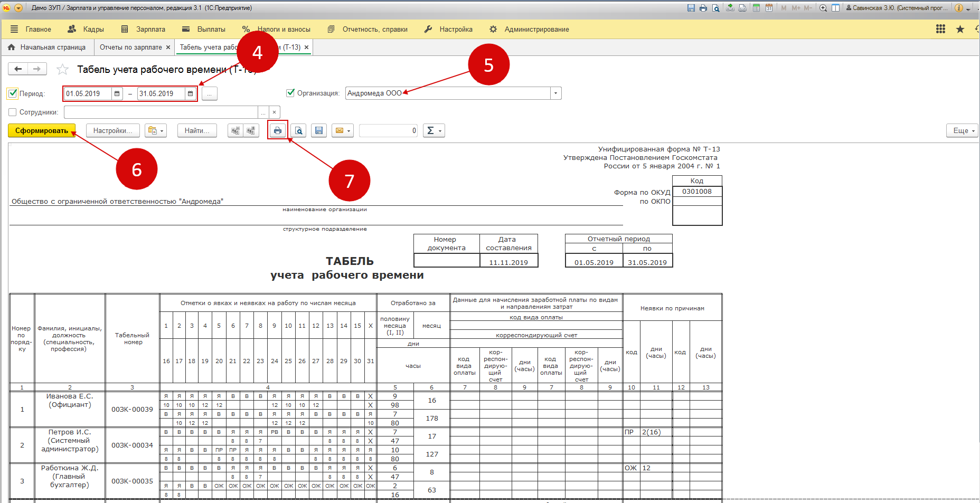Click the Сформировать button
The height and width of the screenshot is (503, 980).
[42, 130]
